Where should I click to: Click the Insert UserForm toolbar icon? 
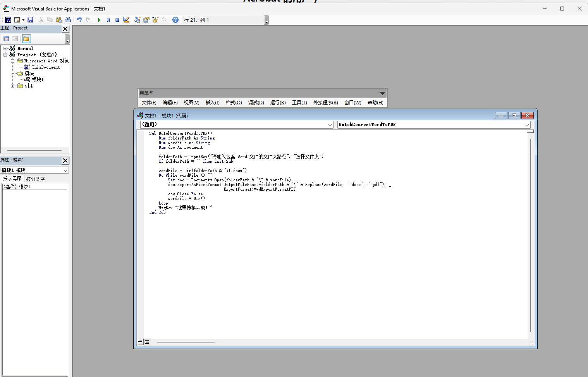[17, 20]
